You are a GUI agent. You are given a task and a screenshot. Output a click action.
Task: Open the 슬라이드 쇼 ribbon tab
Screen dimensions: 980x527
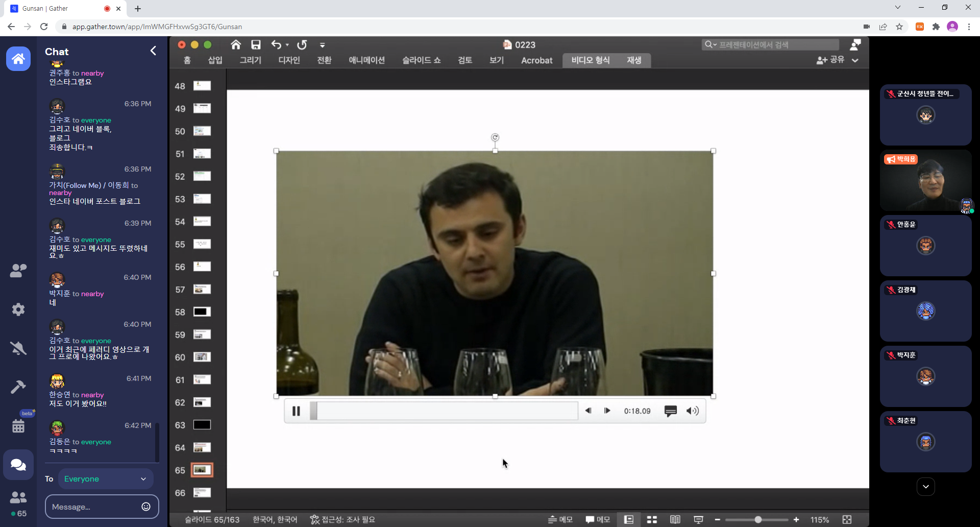(x=421, y=60)
